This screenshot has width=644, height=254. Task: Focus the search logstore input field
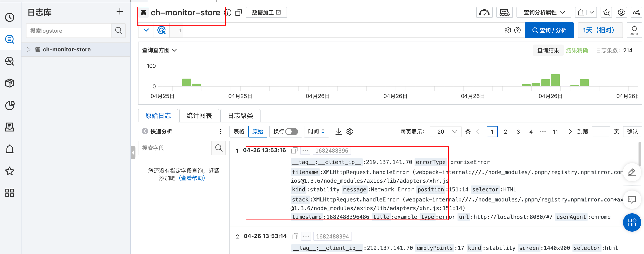[69, 30]
